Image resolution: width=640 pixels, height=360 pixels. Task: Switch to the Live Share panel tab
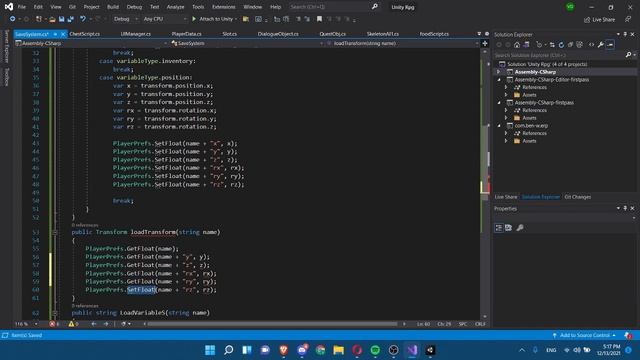(x=506, y=197)
